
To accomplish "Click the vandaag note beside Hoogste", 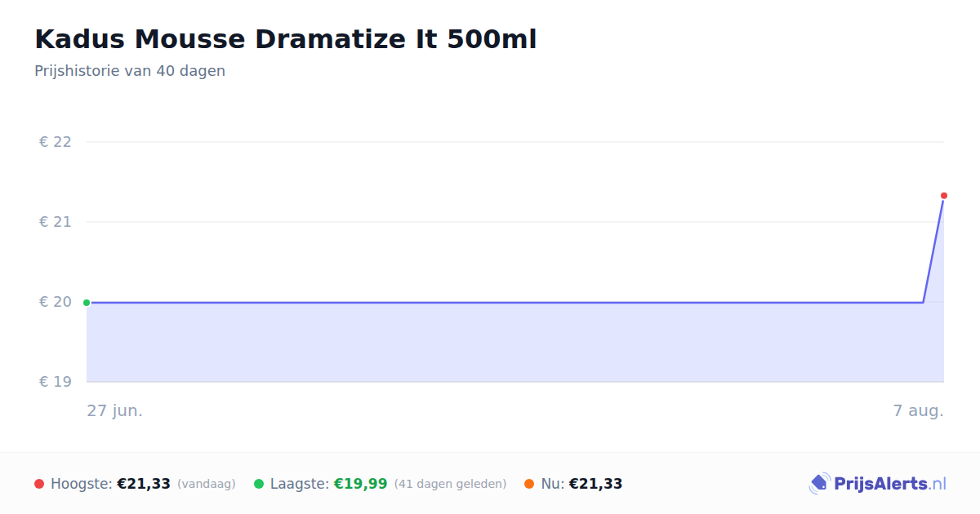I will coord(207,485).
